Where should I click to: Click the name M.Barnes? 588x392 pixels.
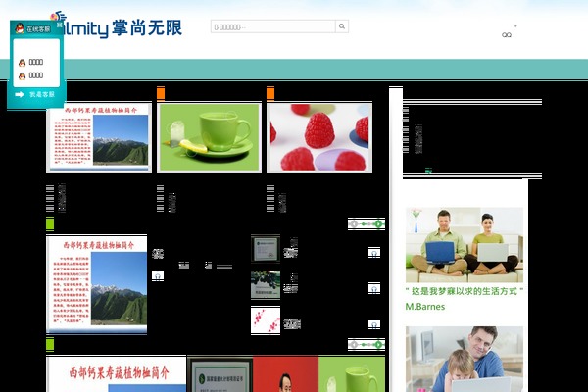coord(425,307)
